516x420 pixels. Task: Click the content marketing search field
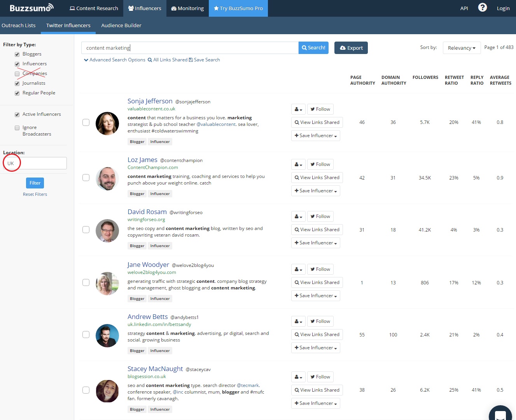tap(190, 48)
